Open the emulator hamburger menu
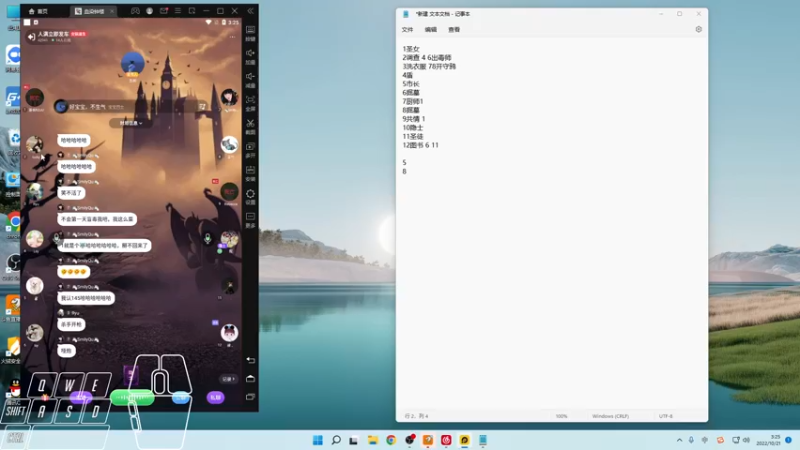This screenshot has width=800, height=450. 178,11
